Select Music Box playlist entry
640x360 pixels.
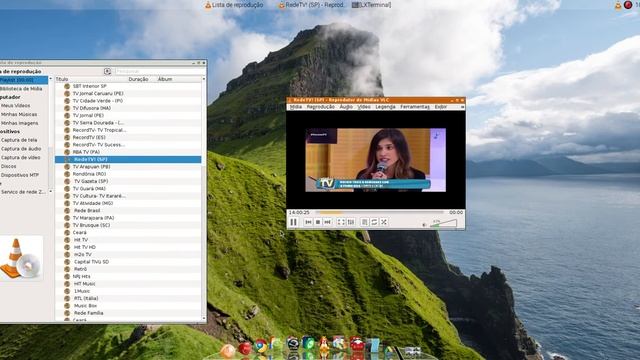(128, 306)
